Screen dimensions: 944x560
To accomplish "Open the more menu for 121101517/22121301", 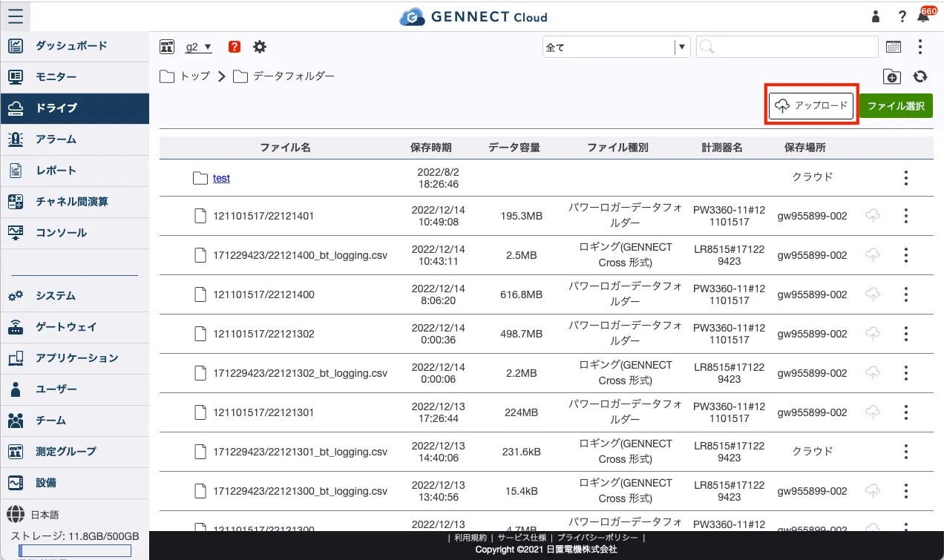I will [x=905, y=412].
